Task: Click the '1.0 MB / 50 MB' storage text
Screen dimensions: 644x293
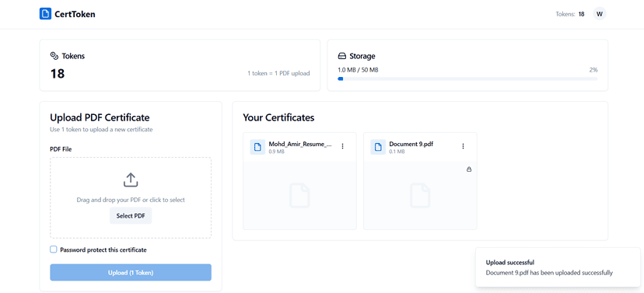Action: (x=358, y=70)
